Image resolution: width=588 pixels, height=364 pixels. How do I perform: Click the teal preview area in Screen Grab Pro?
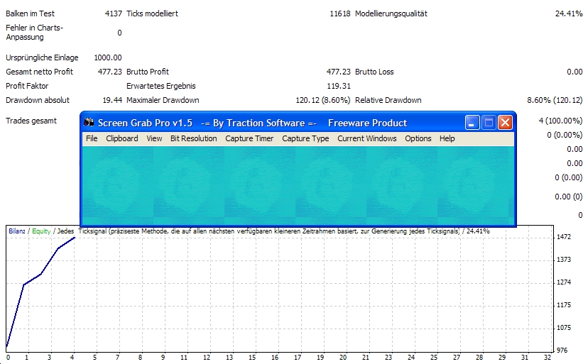point(298,183)
